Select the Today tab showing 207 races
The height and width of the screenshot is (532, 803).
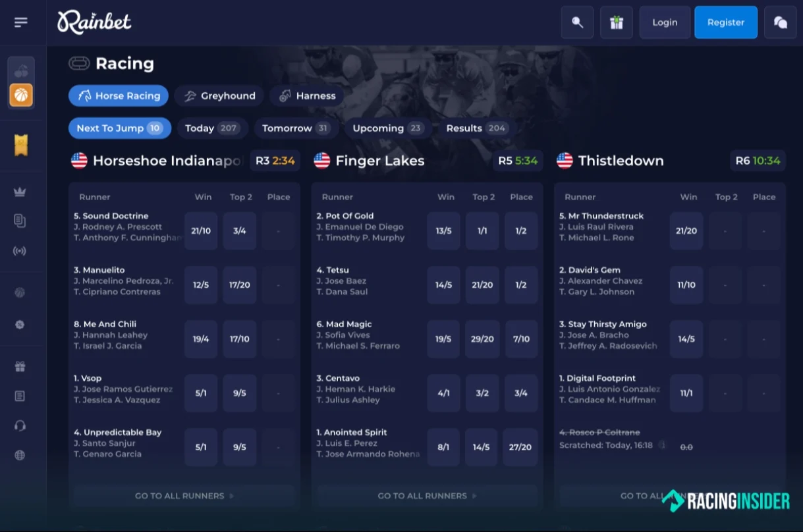[x=211, y=128]
